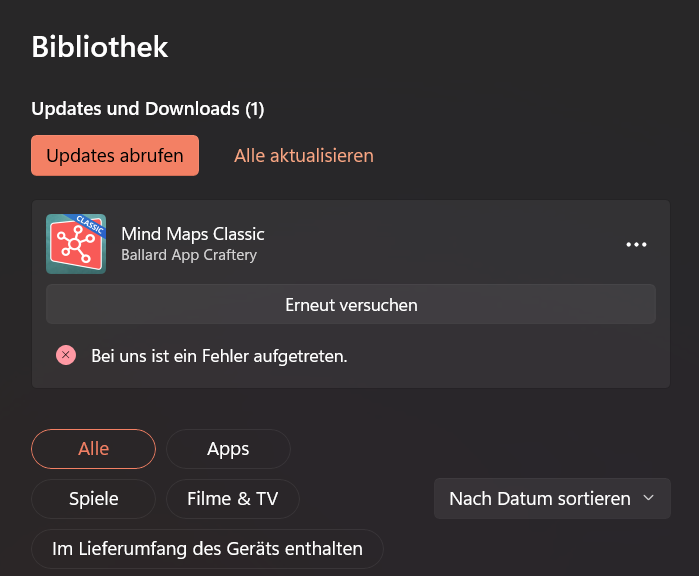Click the Alle aktualisieren link
699x576 pixels.
[x=304, y=155]
